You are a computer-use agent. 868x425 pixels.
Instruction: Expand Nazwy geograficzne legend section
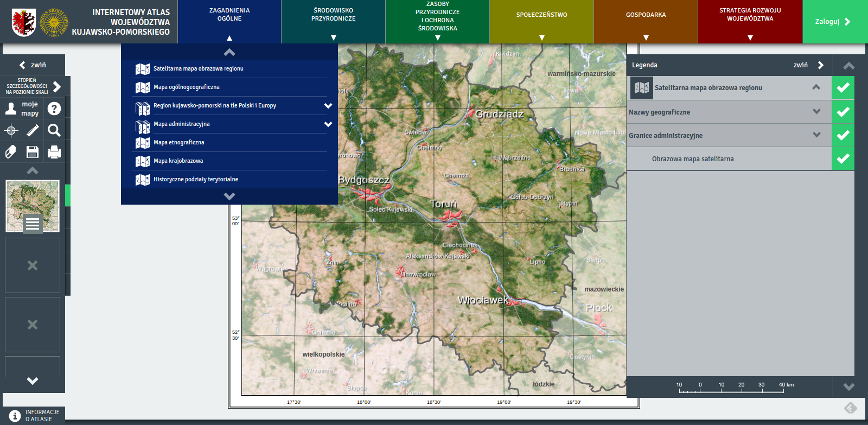[x=816, y=112]
